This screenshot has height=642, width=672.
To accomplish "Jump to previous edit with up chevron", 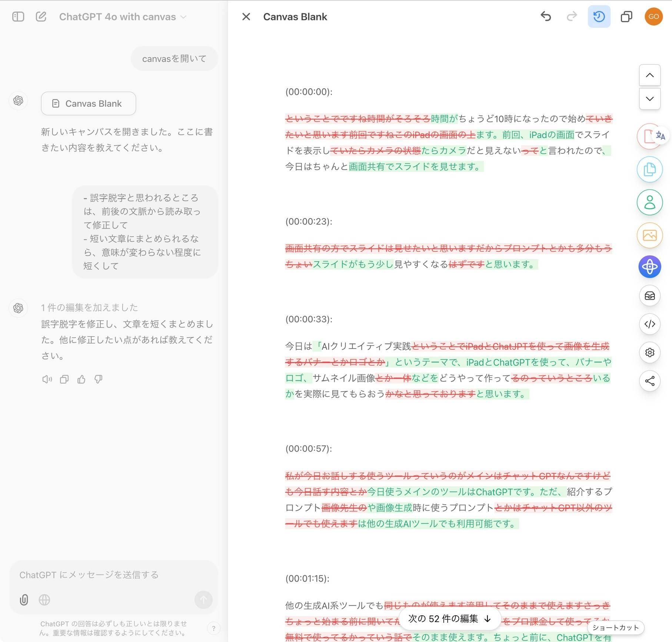I will (x=649, y=75).
